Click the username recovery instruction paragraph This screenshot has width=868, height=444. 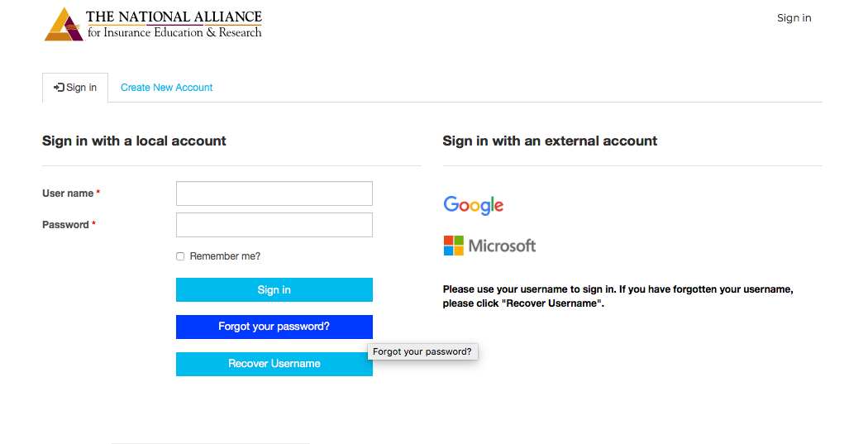(618, 296)
